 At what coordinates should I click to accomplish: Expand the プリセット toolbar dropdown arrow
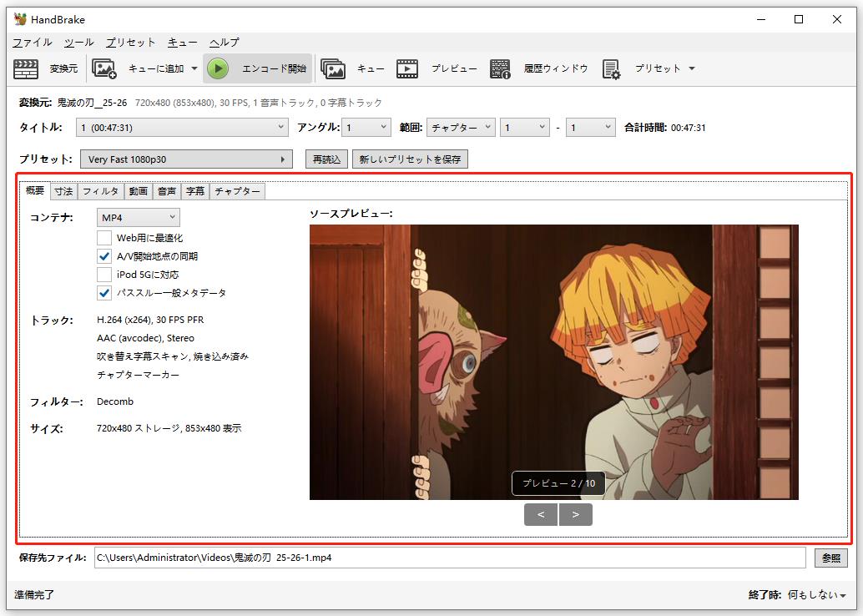[x=692, y=68]
